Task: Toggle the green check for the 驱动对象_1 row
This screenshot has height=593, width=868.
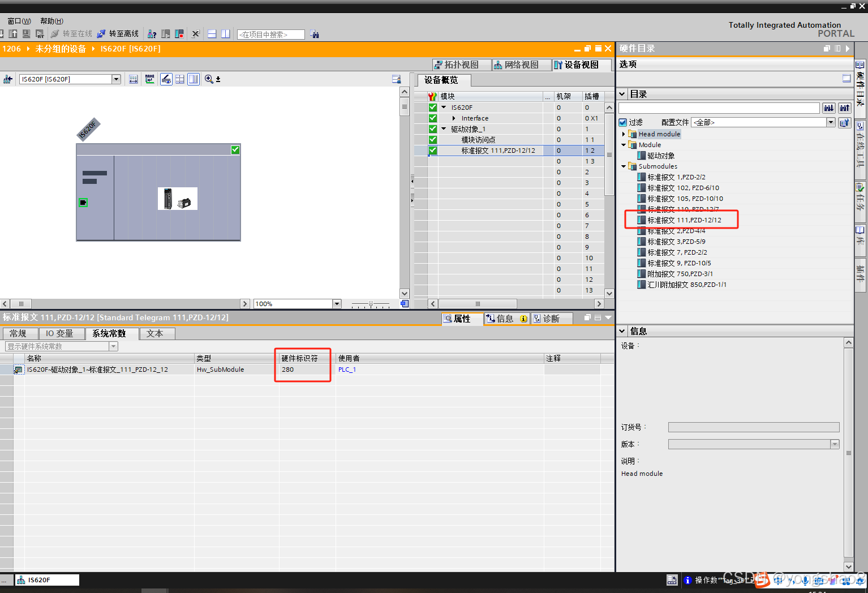Action: point(433,129)
